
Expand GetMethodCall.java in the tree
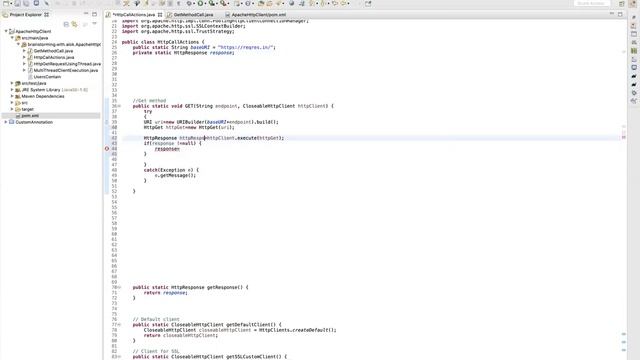[x=24, y=51]
